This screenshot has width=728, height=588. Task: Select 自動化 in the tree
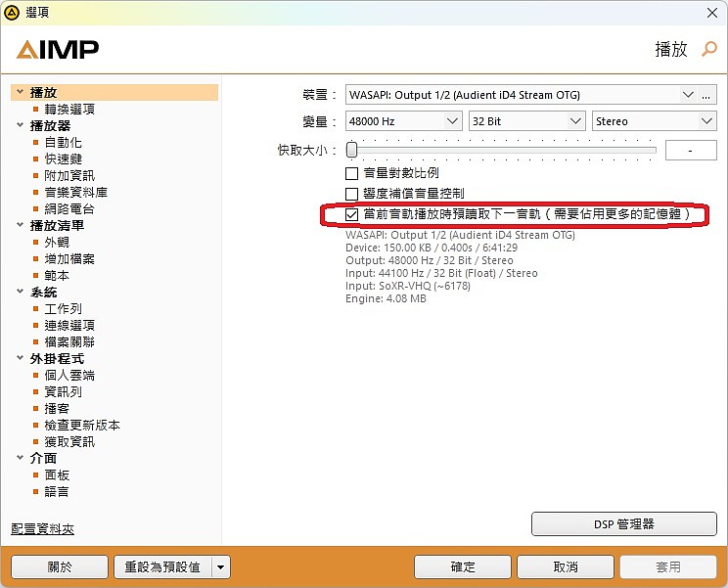click(64, 143)
